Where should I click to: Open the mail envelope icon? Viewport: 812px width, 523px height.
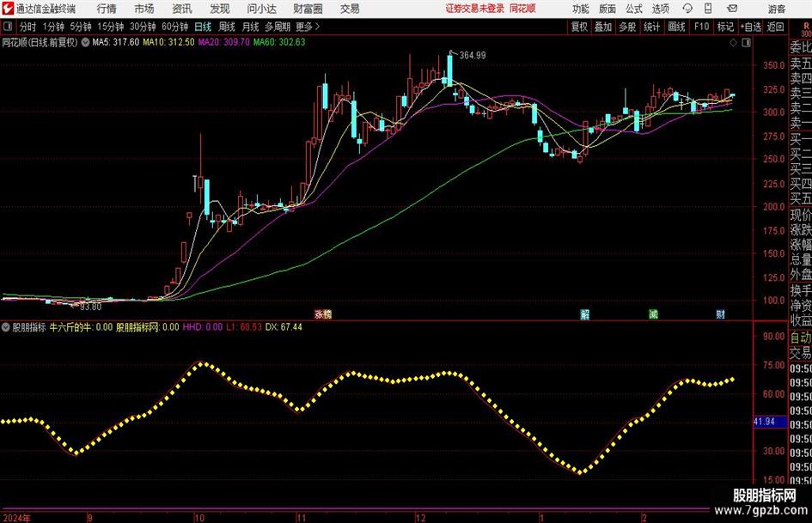(732, 9)
